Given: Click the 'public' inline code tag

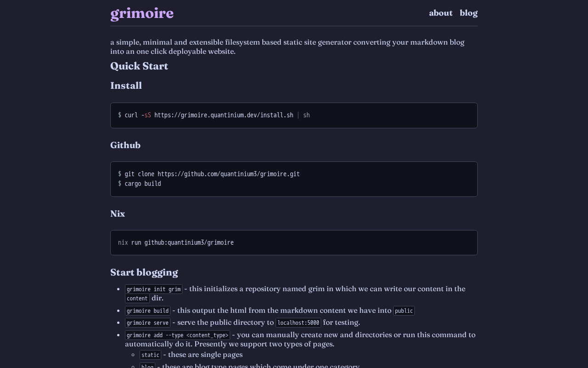Looking at the screenshot, I should 404,311.
